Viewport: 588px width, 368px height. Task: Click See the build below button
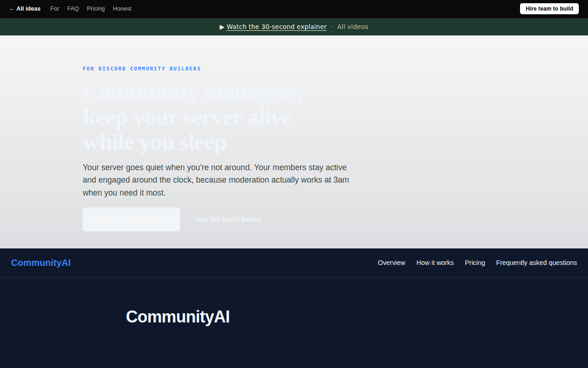[x=228, y=219]
